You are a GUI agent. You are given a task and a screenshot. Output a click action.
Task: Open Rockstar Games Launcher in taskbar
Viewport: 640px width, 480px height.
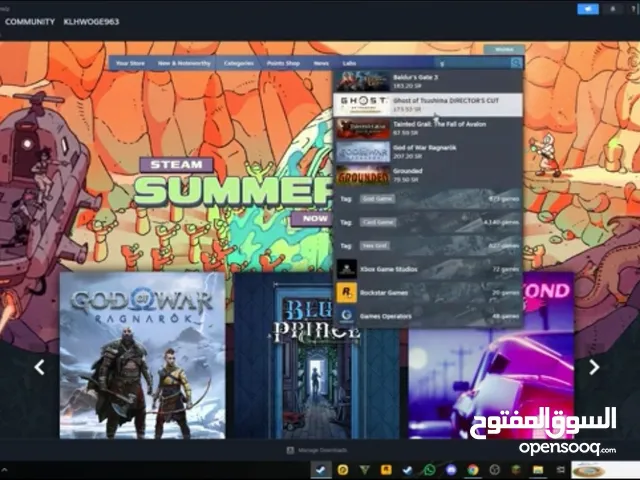(386, 470)
